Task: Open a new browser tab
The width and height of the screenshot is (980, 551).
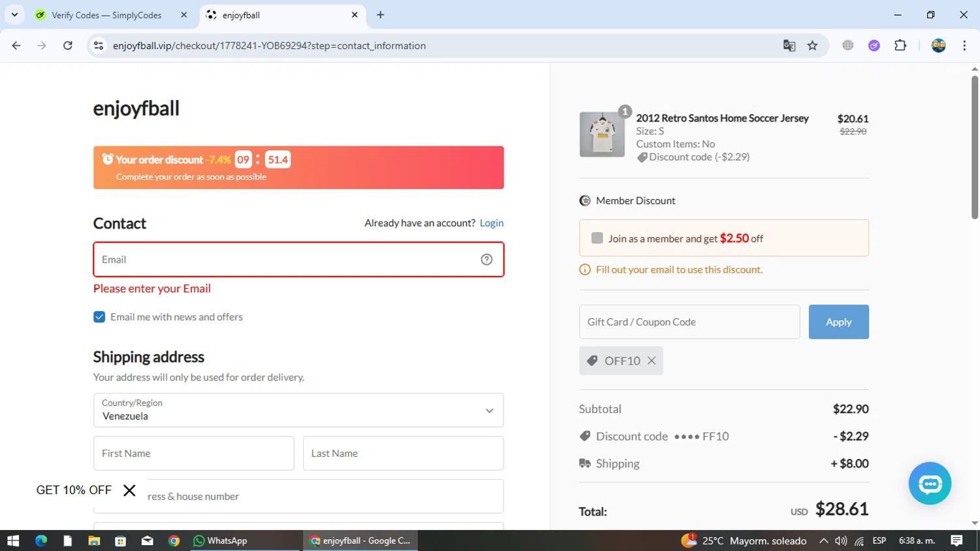Action: point(380,15)
